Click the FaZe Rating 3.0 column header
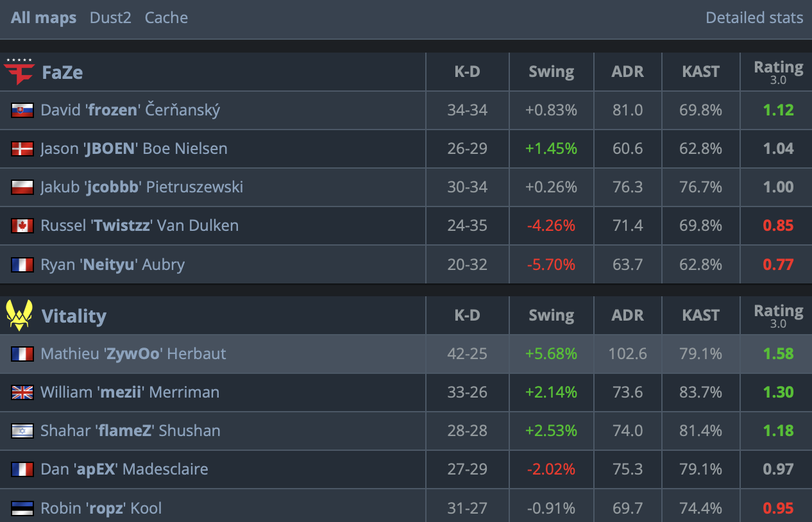The width and height of the screenshot is (812, 522). tap(778, 72)
